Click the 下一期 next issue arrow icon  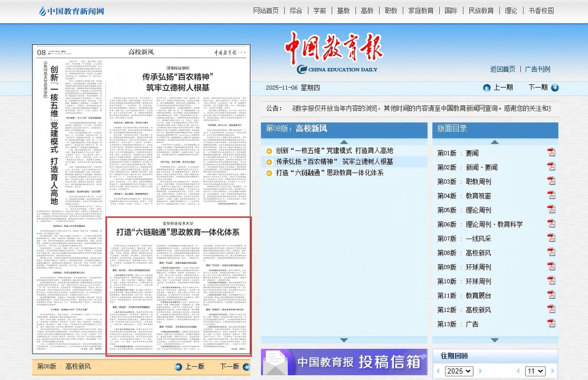tap(554, 88)
